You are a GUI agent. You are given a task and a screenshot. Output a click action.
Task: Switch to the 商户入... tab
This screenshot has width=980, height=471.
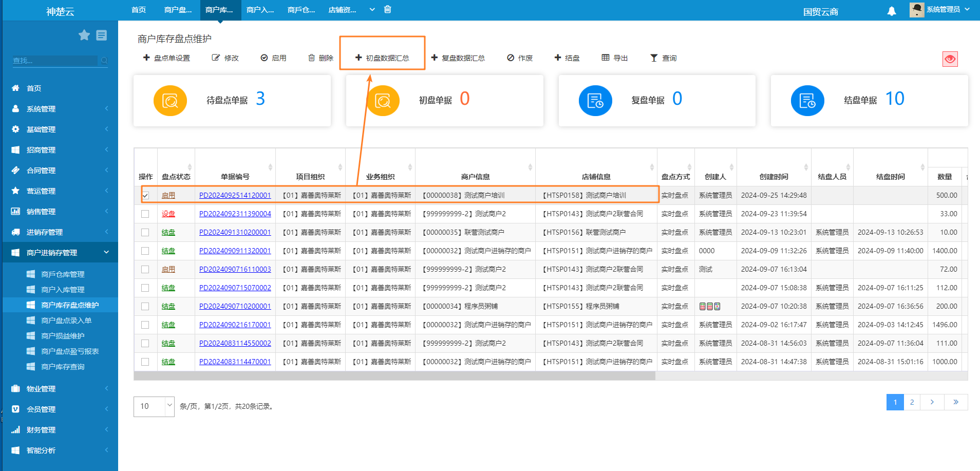pos(260,10)
